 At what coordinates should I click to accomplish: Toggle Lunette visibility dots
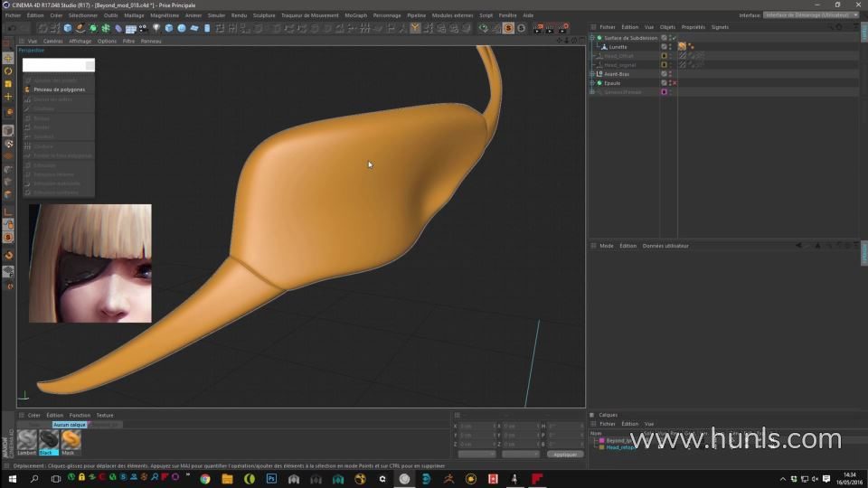click(x=670, y=47)
